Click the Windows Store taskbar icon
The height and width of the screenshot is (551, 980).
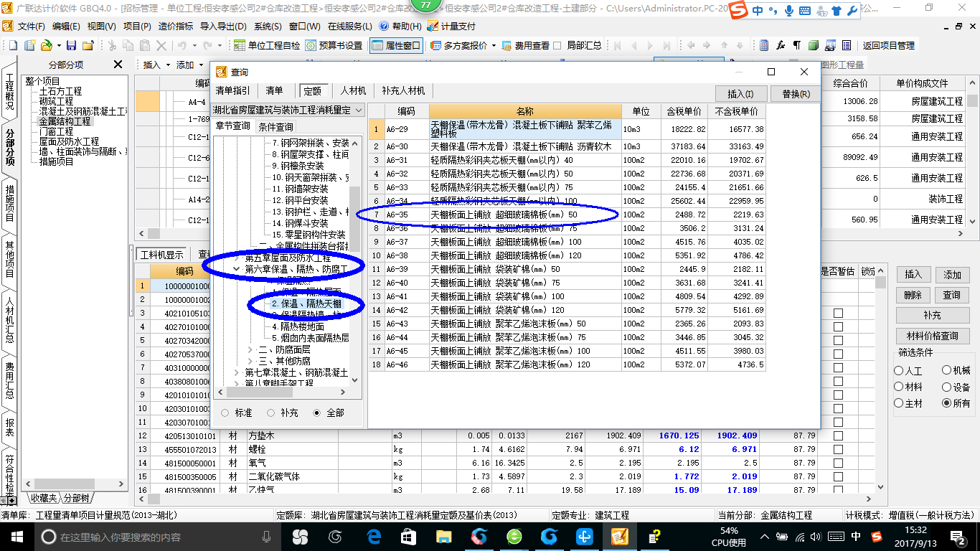tap(408, 536)
